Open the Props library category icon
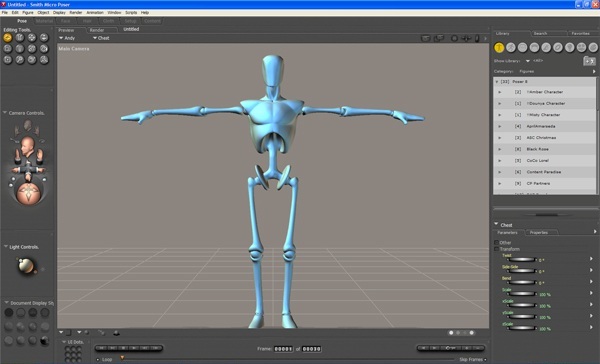 [558, 47]
